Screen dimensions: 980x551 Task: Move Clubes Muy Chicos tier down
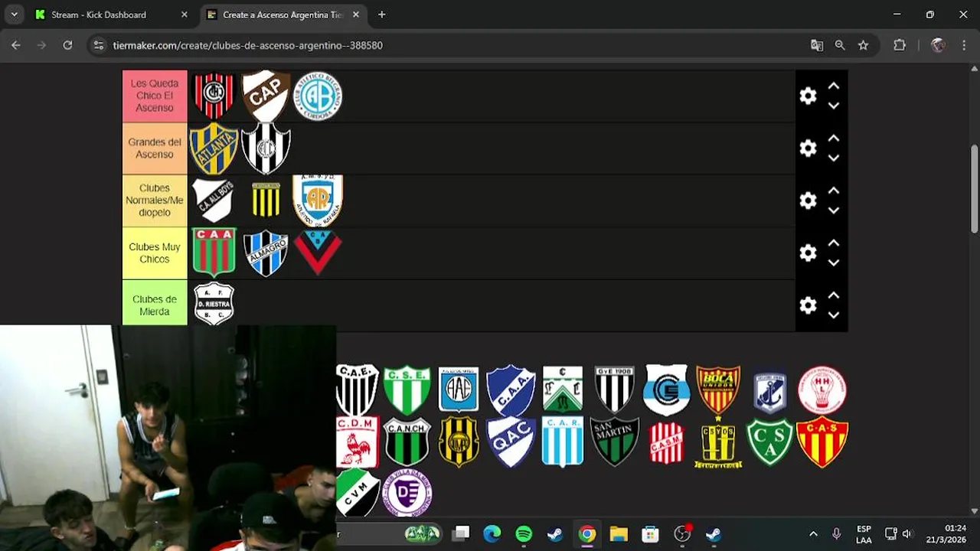pos(834,262)
